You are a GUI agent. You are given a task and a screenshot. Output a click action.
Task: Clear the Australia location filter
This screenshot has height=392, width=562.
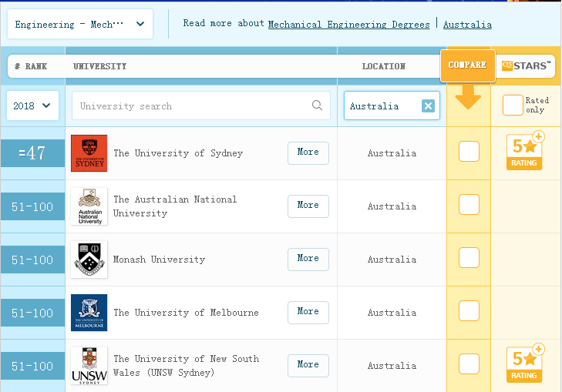[428, 106]
